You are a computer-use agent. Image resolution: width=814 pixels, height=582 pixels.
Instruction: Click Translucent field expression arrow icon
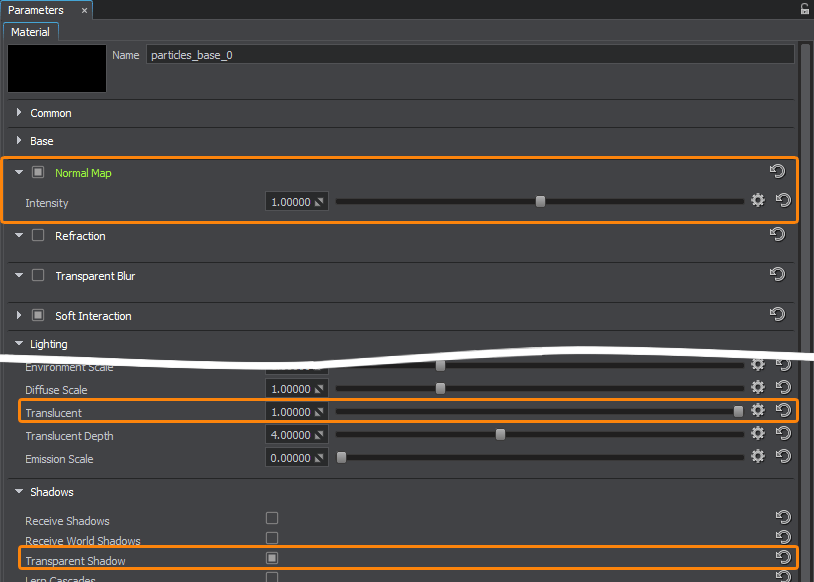[319, 412]
